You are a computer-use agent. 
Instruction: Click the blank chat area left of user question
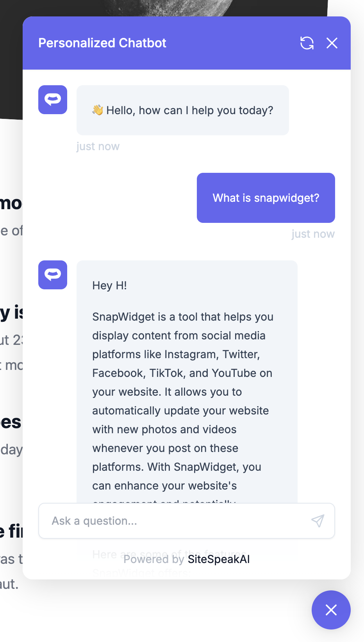pos(117,198)
